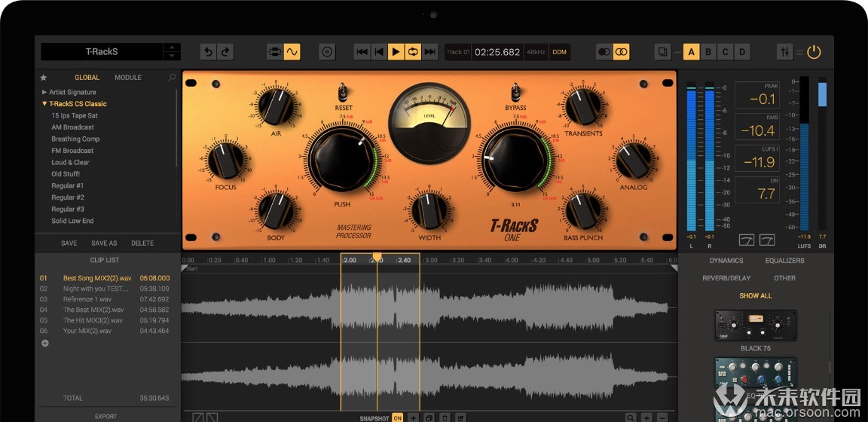
Task: Select the 15 Ips Tape Sat preset
Action: 75,115
